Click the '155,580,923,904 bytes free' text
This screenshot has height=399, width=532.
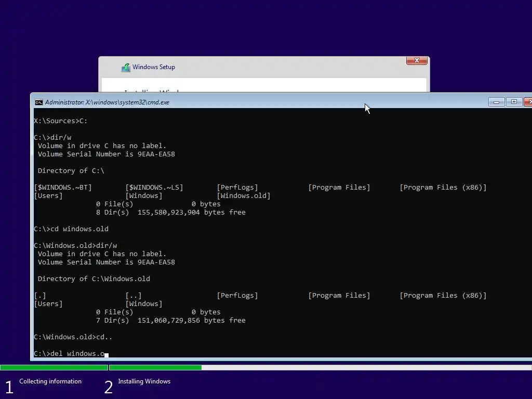click(191, 212)
